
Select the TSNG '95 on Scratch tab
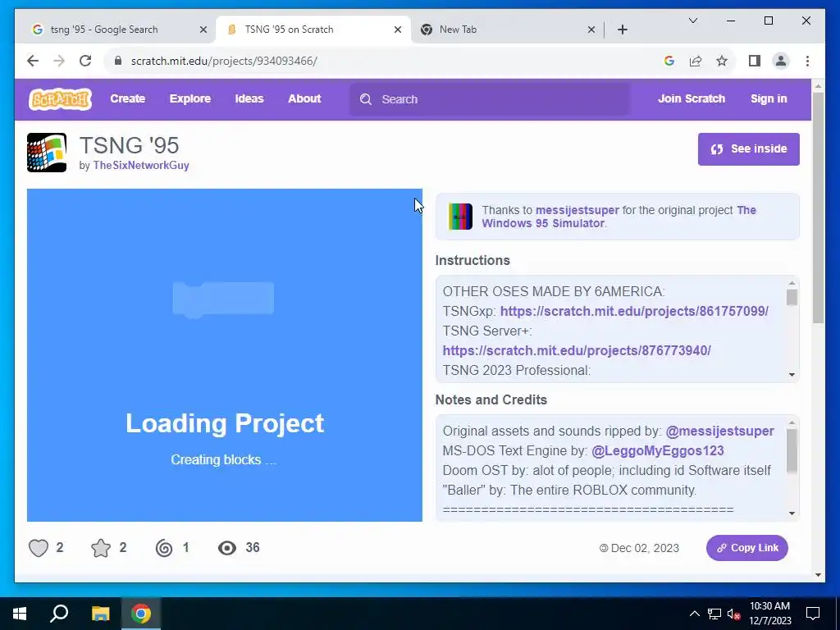click(313, 30)
